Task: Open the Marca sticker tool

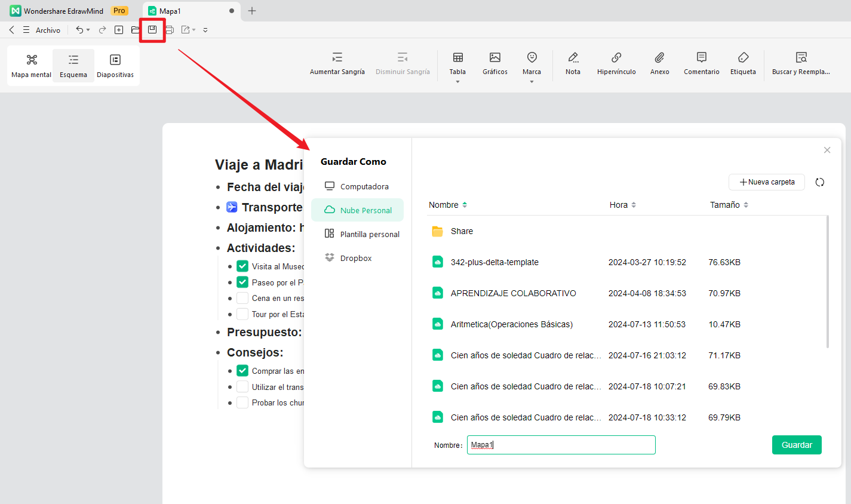Action: pos(532,64)
